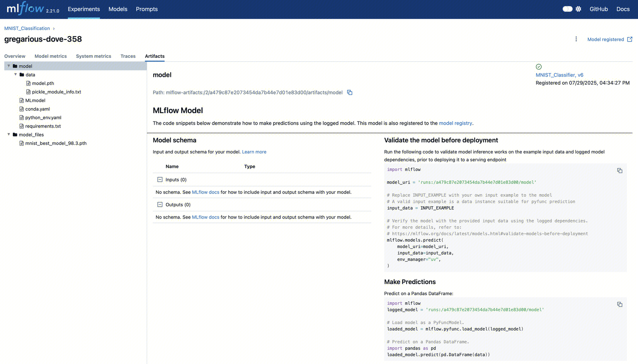The width and height of the screenshot is (638, 364).
Task: Open python_env.yaml artifact
Action: [x=43, y=117]
